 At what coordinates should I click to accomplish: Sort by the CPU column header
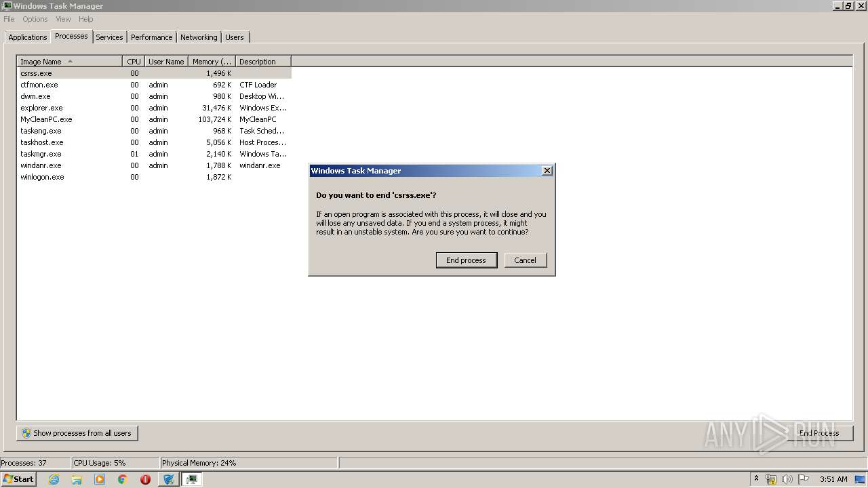134,62
